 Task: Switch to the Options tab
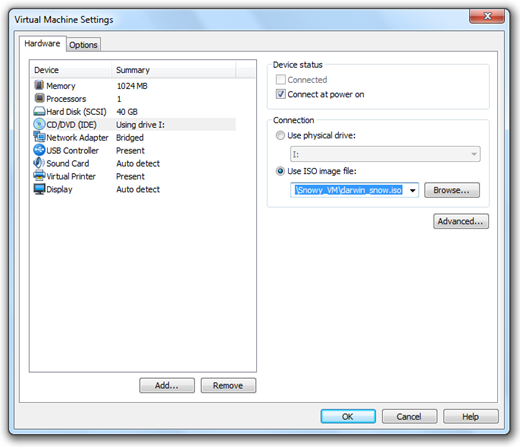tap(83, 45)
